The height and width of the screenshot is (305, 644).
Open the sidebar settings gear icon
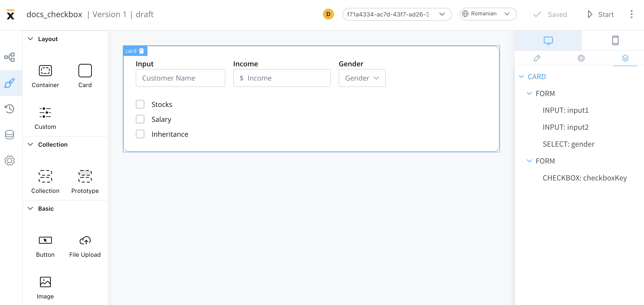click(x=9, y=160)
